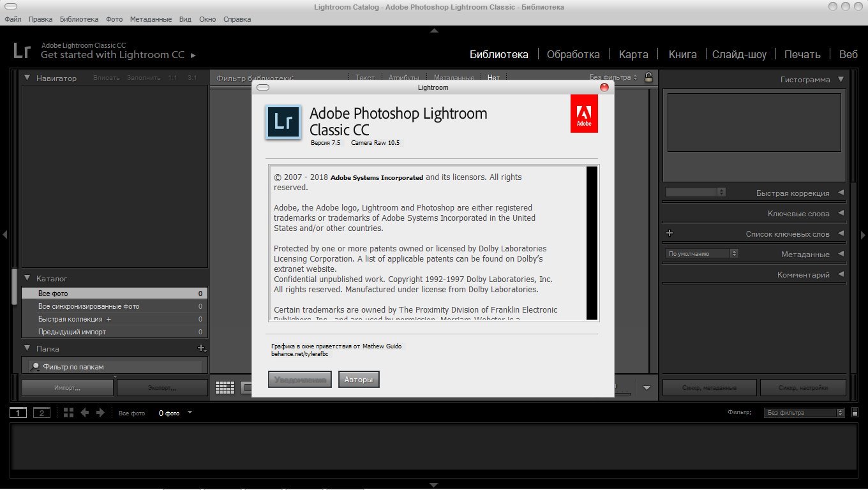
Task: Click the filmstrip four-square grid icon
Action: tap(69, 413)
